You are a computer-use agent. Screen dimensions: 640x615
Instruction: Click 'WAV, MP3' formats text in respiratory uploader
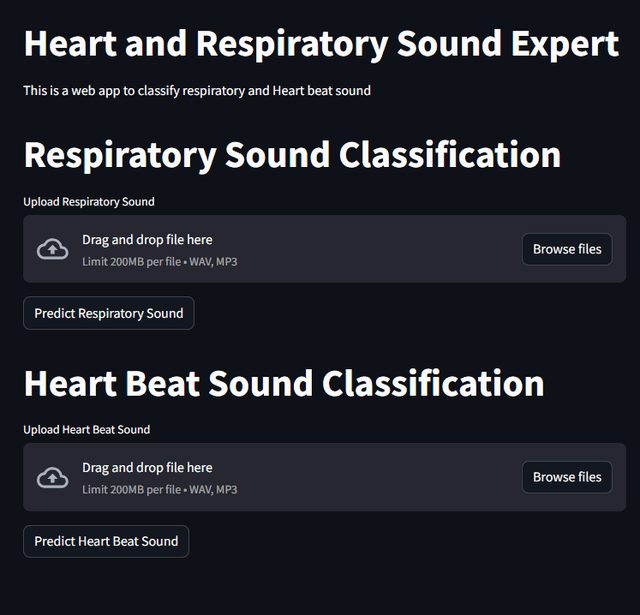(x=213, y=262)
